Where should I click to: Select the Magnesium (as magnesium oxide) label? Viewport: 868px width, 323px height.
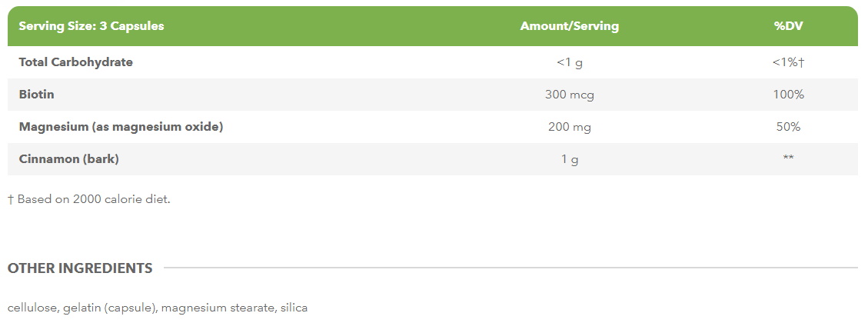[x=121, y=127]
